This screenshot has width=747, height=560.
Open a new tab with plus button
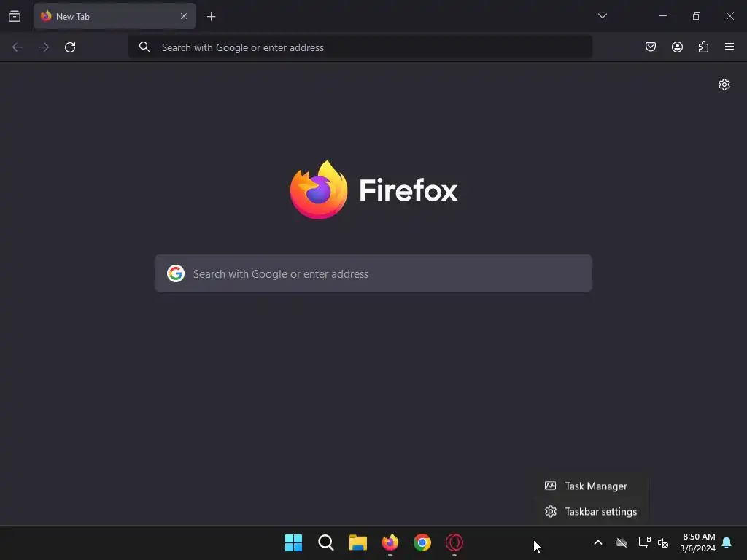coord(211,17)
